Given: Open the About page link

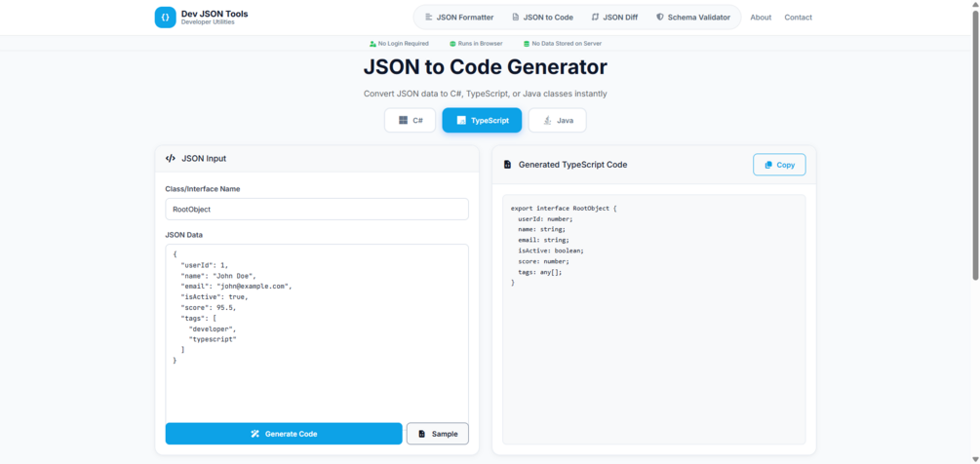Looking at the screenshot, I should [x=761, y=18].
